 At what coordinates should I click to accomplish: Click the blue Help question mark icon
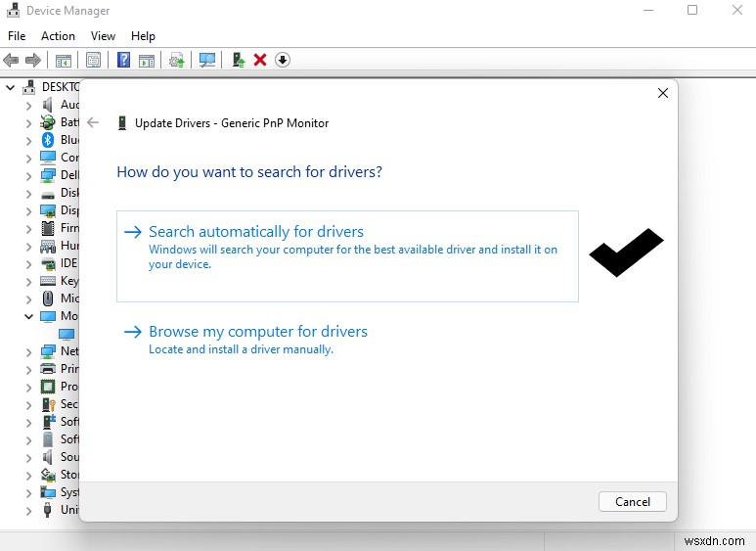[124, 60]
